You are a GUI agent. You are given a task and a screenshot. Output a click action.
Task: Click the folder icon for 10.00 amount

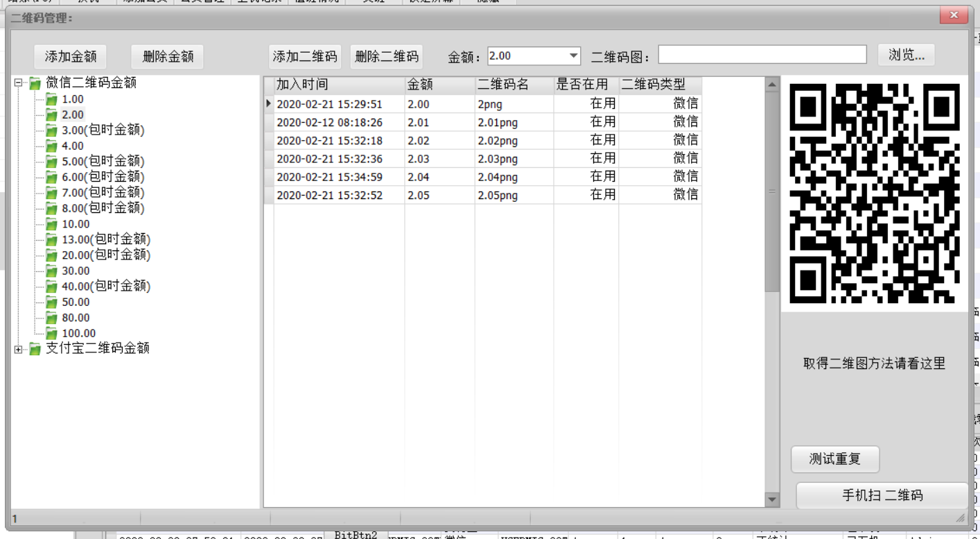(x=51, y=225)
